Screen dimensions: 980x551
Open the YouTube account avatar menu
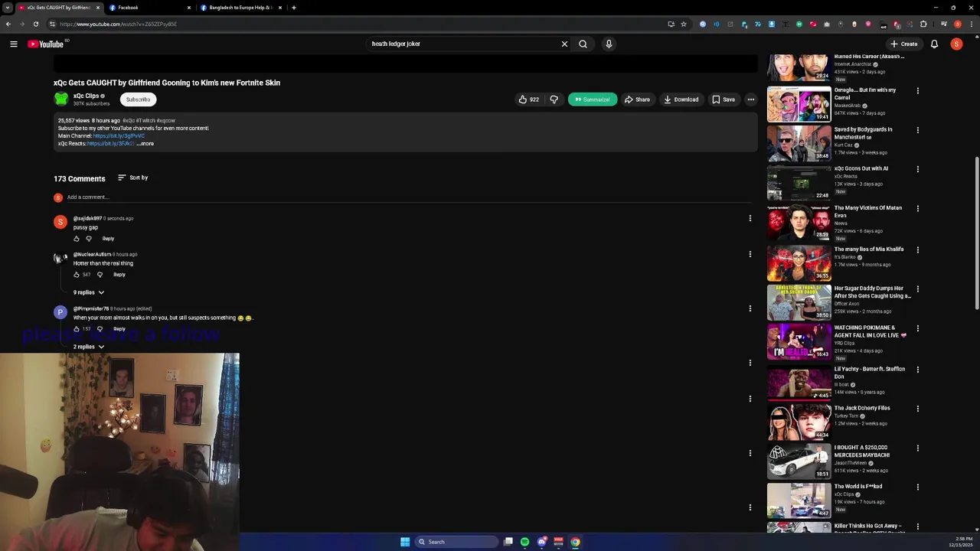coord(956,44)
